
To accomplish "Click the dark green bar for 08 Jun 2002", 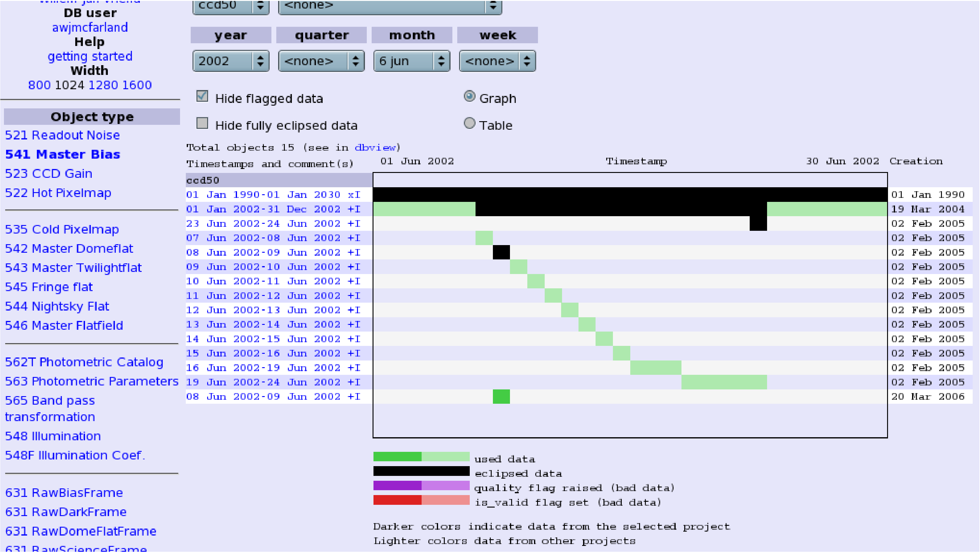I will [501, 396].
